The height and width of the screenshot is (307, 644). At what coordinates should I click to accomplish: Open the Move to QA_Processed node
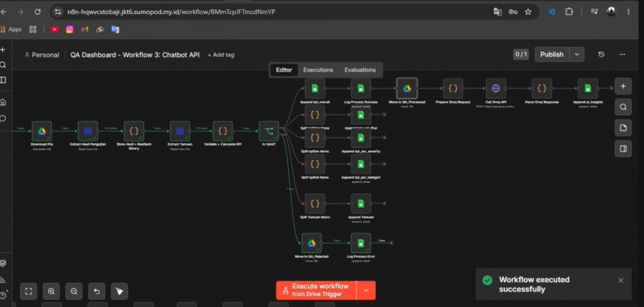(x=407, y=88)
